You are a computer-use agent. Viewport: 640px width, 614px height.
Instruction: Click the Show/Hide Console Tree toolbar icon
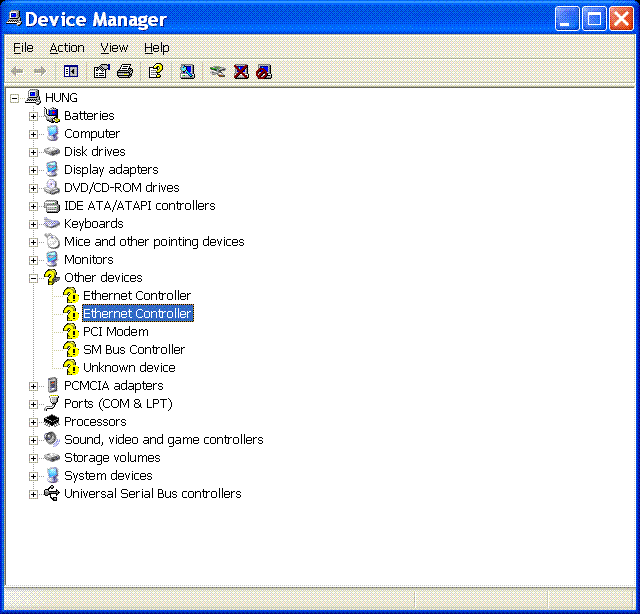coord(70,71)
